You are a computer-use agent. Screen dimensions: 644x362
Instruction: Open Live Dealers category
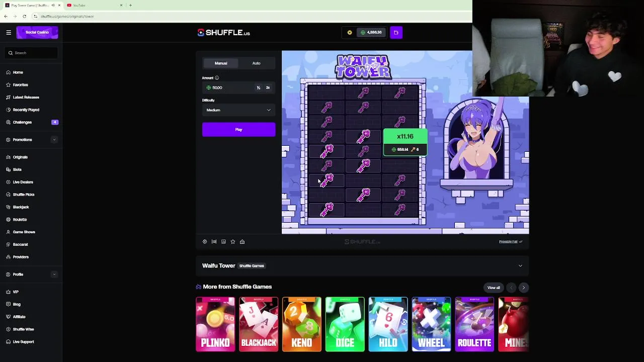(x=23, y=182)
